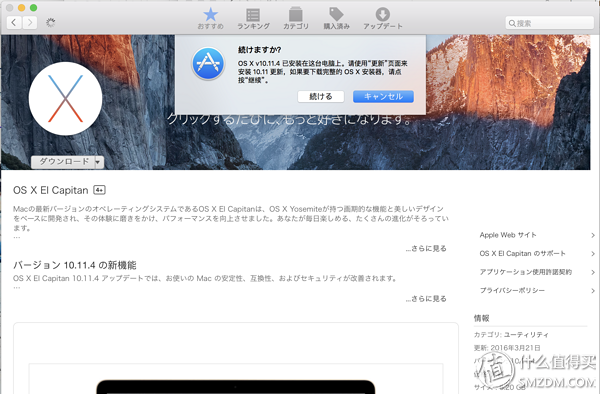The height and width of the screenshot is (394, 600).
Task: Click the yellow minimize window button
Action: (x=21, y=8)
